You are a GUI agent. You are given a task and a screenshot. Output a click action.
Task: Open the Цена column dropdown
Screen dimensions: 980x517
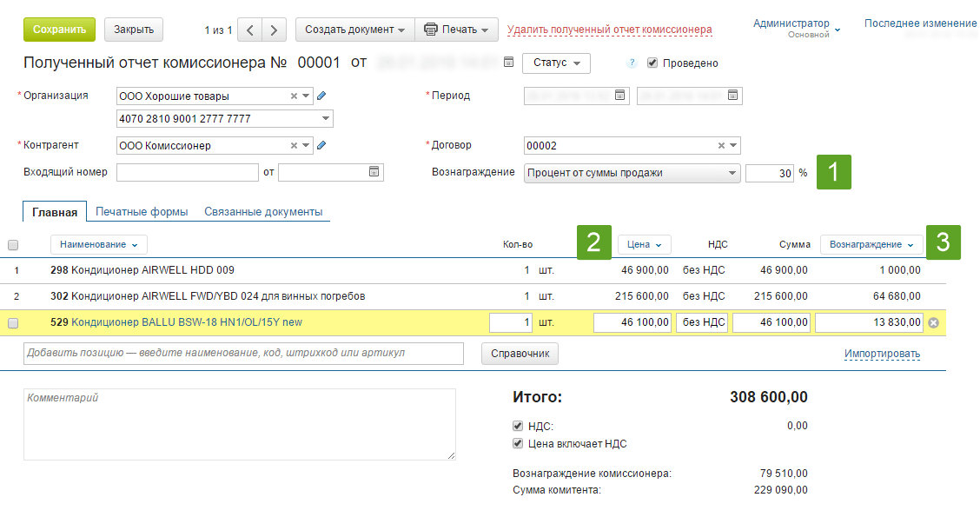[645, 244]
